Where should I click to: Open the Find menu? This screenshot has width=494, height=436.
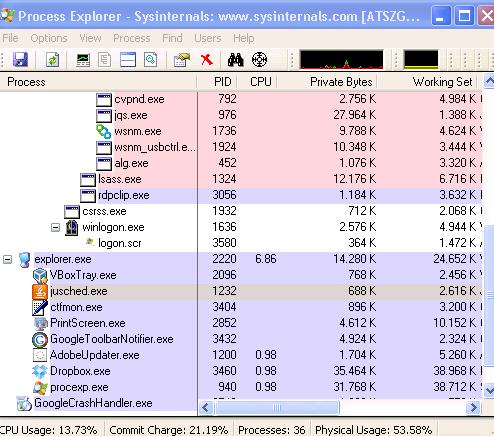[172, 38]
